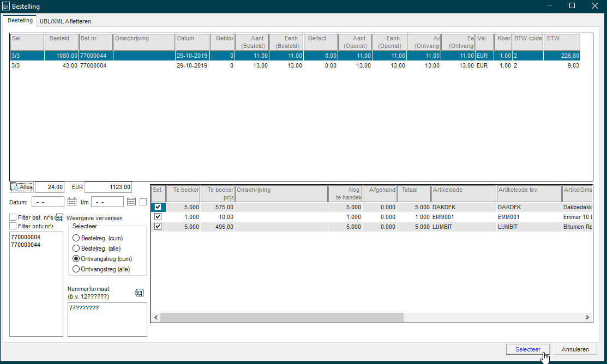The height and width of the screenshot is (364, 607).
Task: Uncheck the EMM001 row checkbox
Action: 158,217
